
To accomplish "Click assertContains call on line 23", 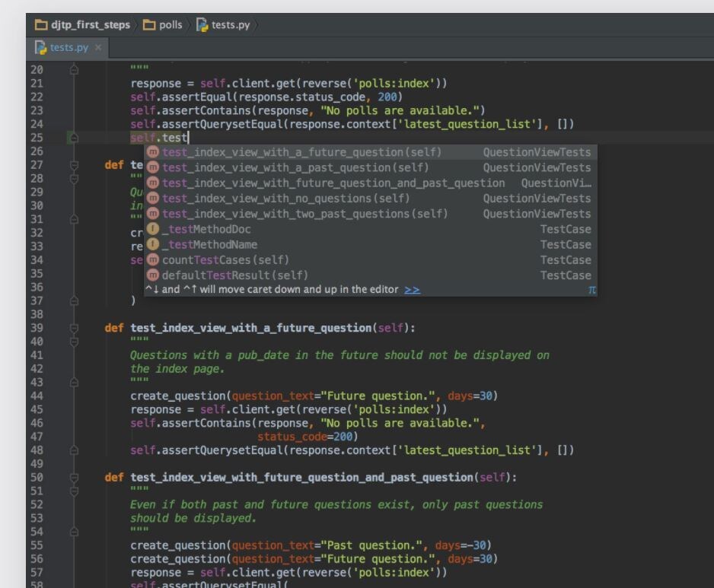I will click(x=206, y=110).
